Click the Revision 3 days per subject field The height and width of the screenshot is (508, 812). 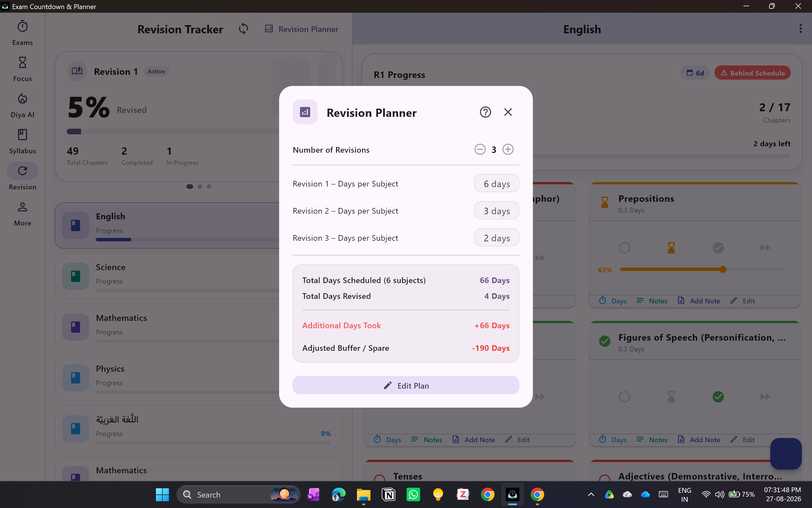(497, 238)
